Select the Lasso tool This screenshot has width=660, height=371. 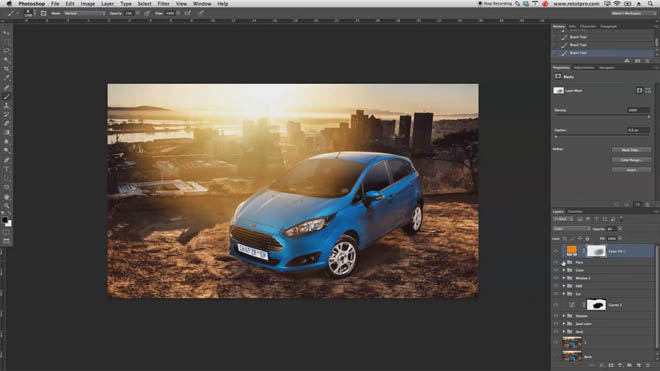point(6,51)
